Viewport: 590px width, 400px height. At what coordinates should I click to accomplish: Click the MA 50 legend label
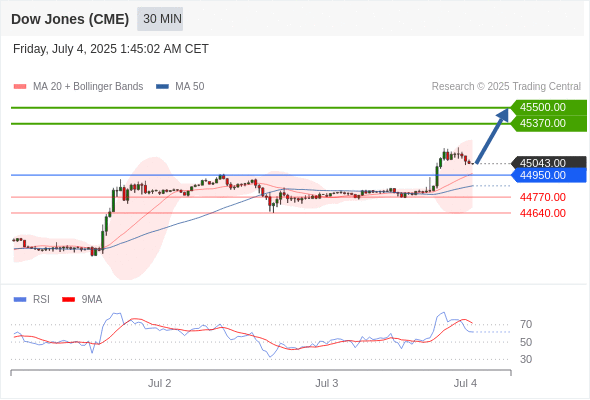(190, 87)
